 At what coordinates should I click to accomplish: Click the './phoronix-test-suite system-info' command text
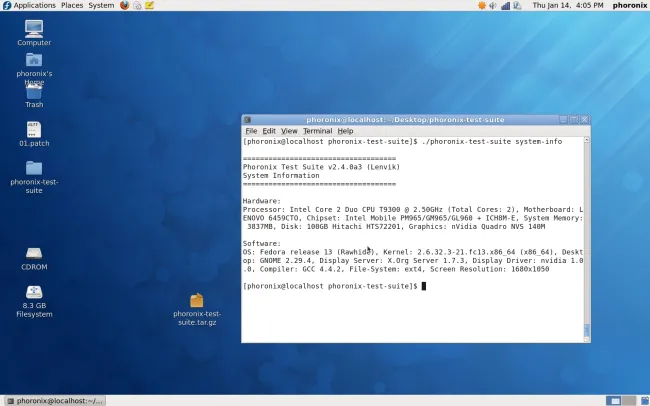tap(492, 141)
